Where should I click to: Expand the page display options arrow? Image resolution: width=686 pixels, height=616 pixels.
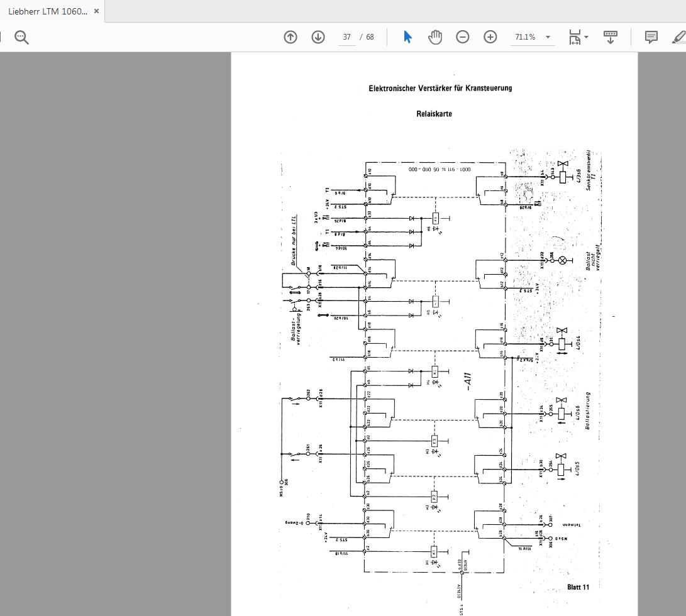point(585,37)
